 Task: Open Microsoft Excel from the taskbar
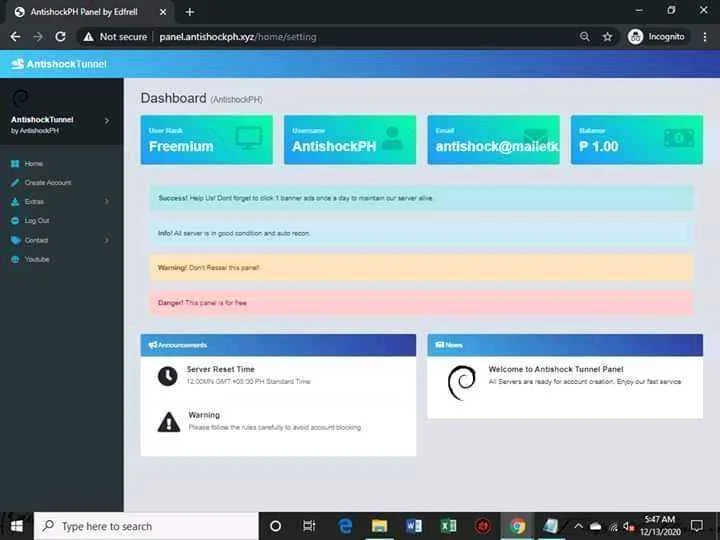click(448, 526)
